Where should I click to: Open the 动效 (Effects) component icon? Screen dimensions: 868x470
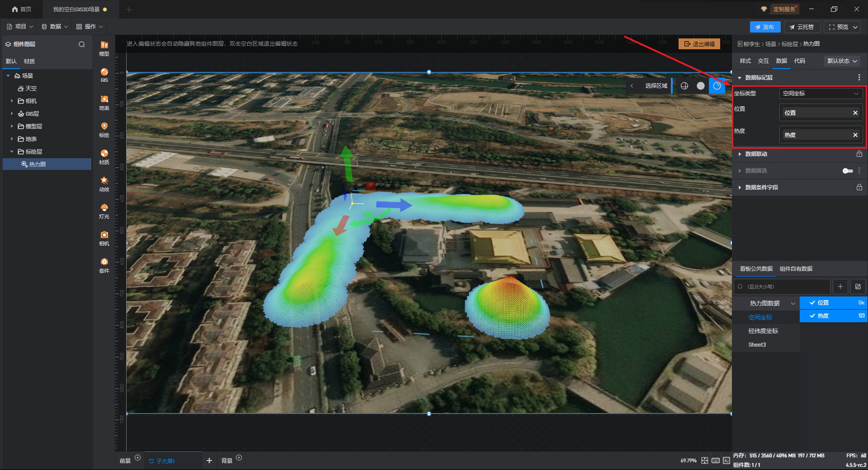(104, 183)
